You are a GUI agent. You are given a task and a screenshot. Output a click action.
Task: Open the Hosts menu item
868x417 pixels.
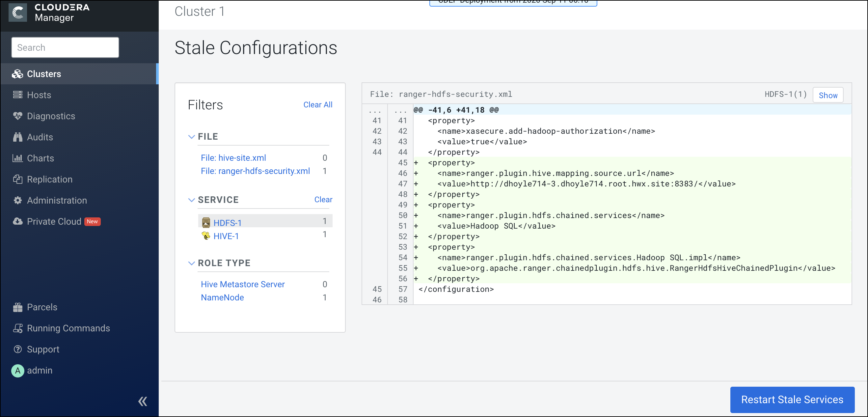click(39, 95)
